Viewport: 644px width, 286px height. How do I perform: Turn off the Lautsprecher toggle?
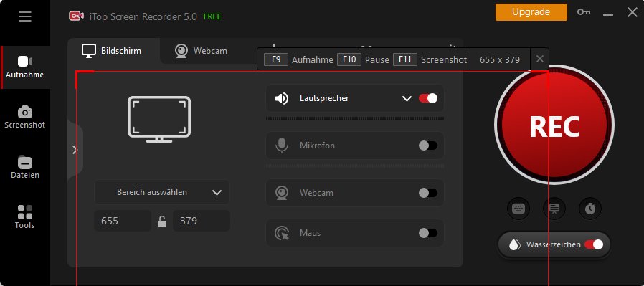click(428, 98)
